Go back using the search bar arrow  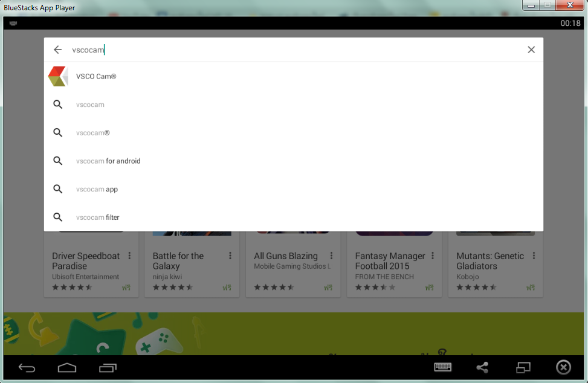click(57, 50)
